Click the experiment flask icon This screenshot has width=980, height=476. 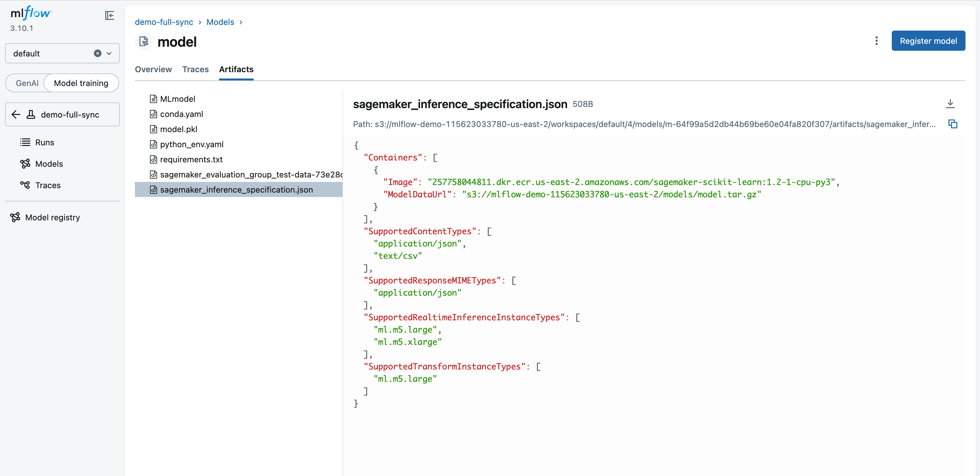coord(31,114)
